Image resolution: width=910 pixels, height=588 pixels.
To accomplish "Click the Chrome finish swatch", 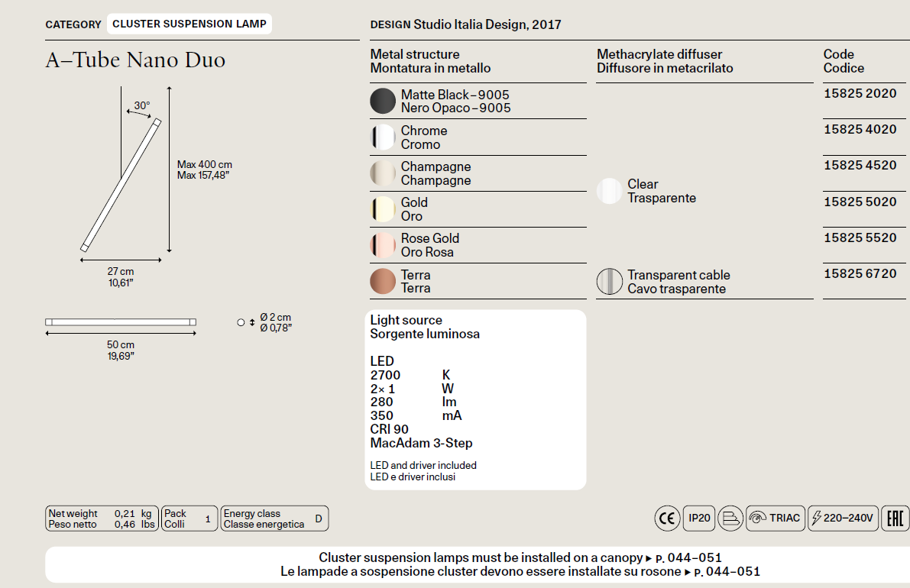I will (383, 137).
